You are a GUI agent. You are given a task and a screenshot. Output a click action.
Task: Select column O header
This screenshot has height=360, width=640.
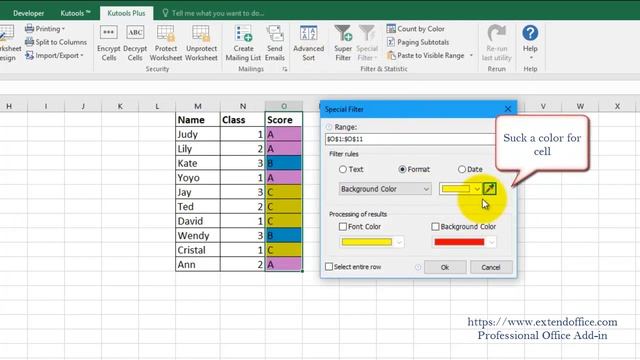click(284, 106)
